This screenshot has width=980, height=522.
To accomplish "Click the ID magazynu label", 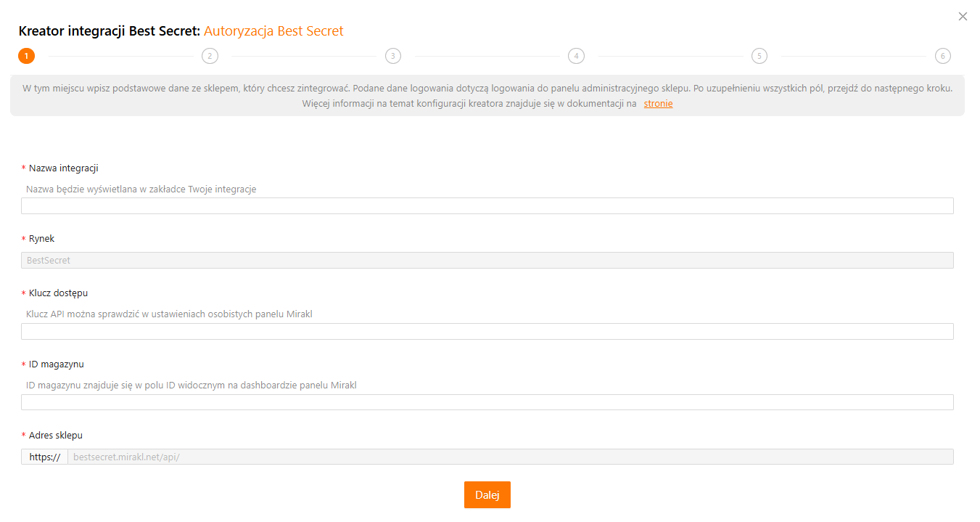I will 56,364.
